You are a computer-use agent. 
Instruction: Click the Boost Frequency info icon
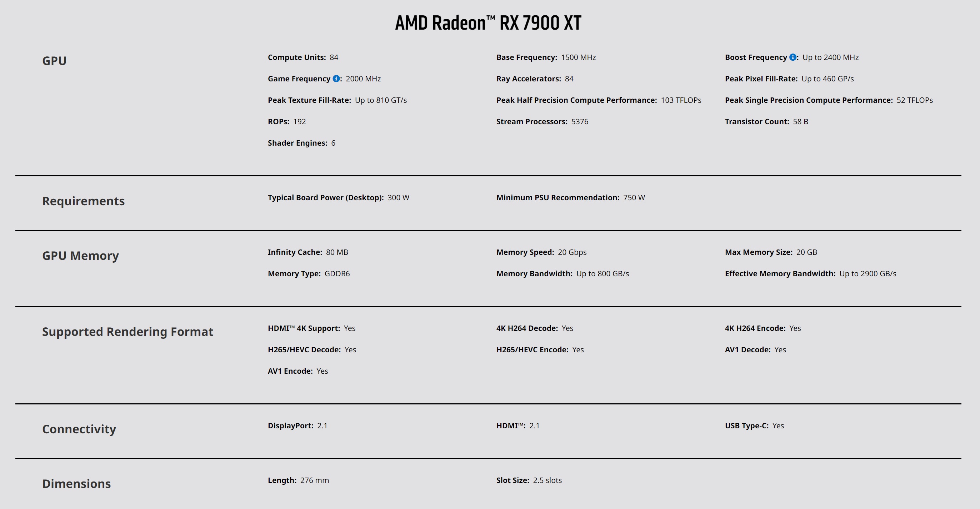[793, 57]
